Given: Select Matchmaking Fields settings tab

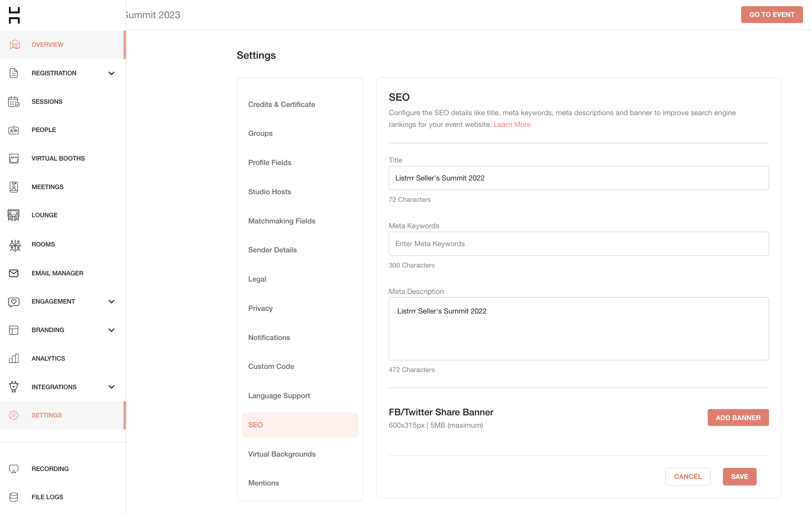Looking at the screenshot, I should pos(300,221).
